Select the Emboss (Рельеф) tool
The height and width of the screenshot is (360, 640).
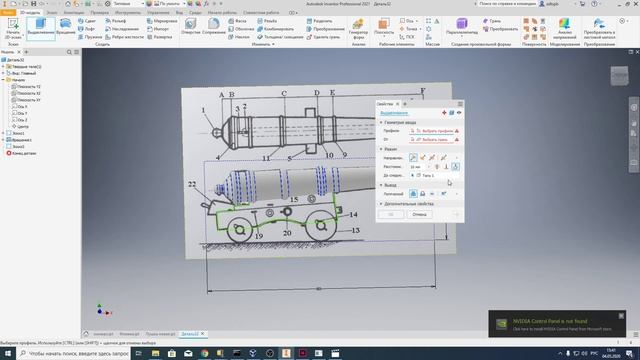(116, 21)
